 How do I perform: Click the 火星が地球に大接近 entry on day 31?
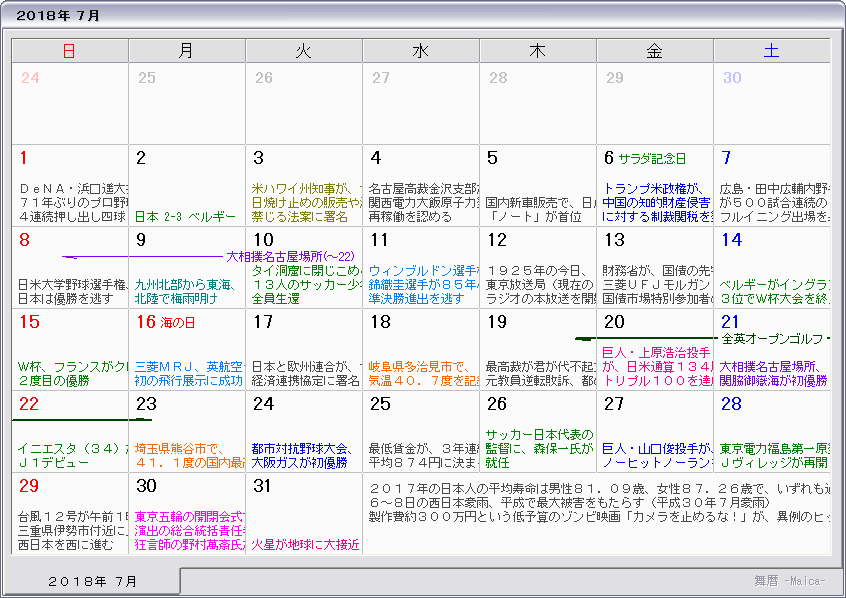[x=305, y=545]
